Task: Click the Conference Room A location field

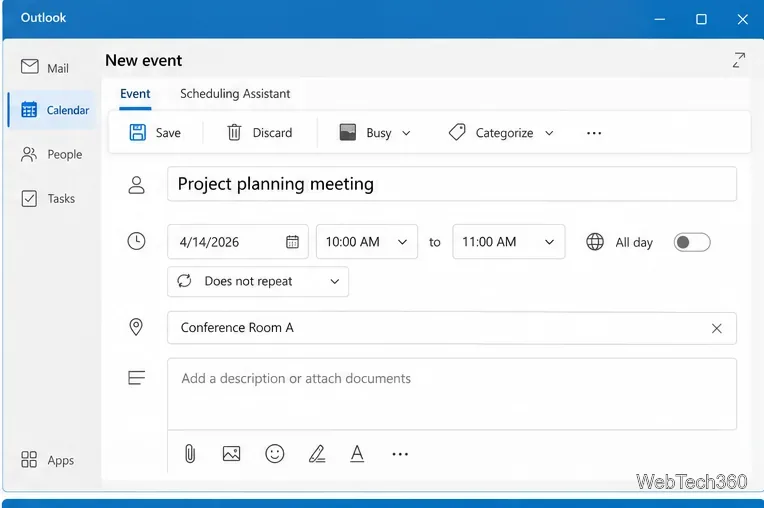Action: point(452,328)
